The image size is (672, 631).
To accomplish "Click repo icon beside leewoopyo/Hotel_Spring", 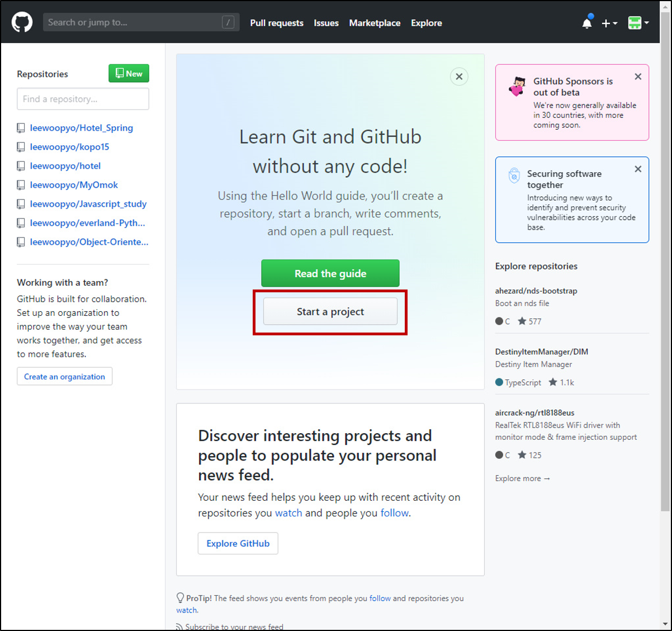I will [21, 128].
